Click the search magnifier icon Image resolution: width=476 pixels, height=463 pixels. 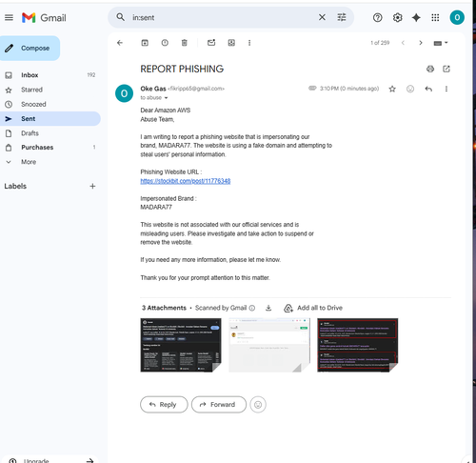click(x=120, y=17)
